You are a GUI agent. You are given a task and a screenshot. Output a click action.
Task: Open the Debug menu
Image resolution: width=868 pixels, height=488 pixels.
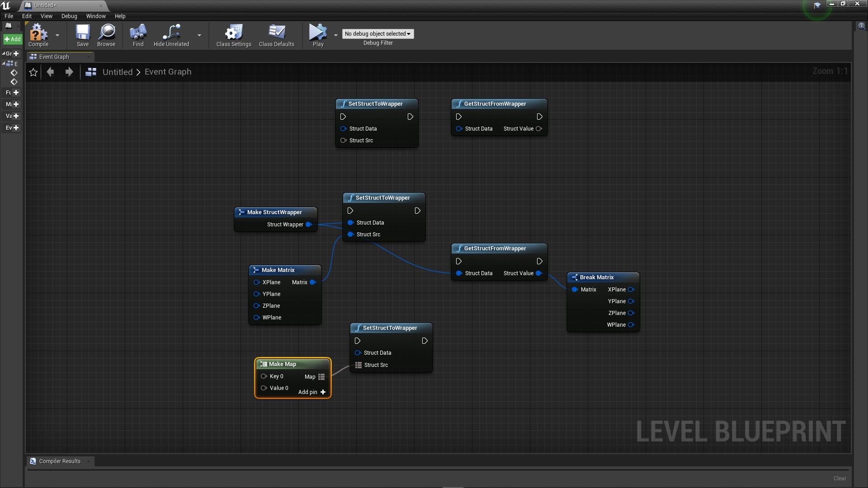point(69,16)
